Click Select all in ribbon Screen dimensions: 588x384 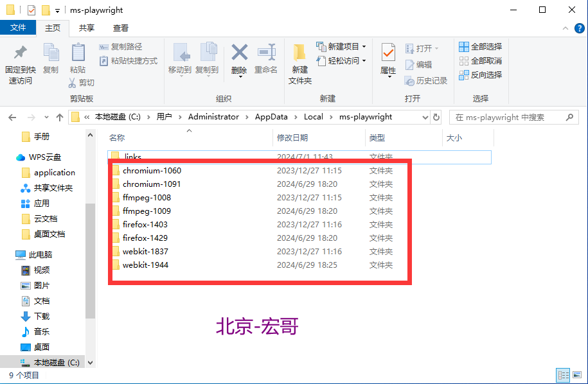pyautogui.click(x=481, y=47)
